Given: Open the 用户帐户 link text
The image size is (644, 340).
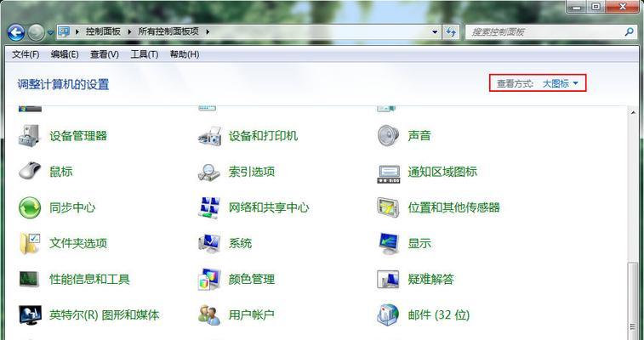Looking at the screenshot, I should pyautogui.click(x=251, y=315).
